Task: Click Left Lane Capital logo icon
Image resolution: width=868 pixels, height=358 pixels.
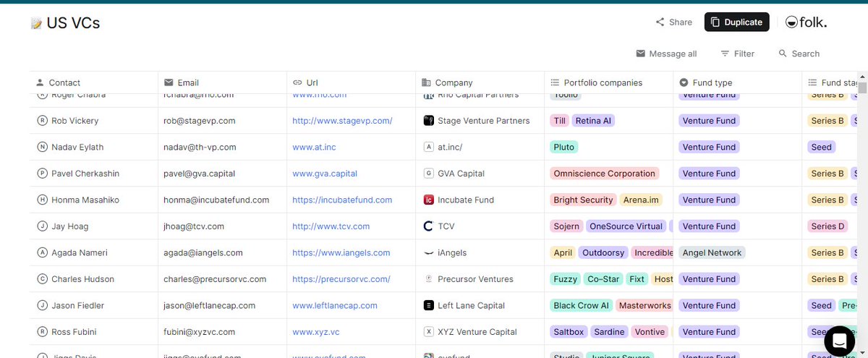Action: coord(428,305)
